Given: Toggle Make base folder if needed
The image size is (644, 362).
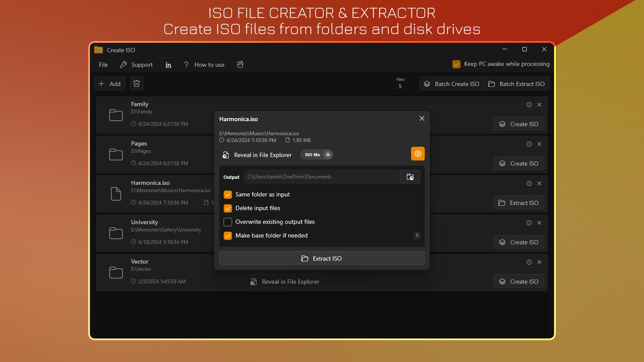Looking at the screenshot, I should pos(228,236).
